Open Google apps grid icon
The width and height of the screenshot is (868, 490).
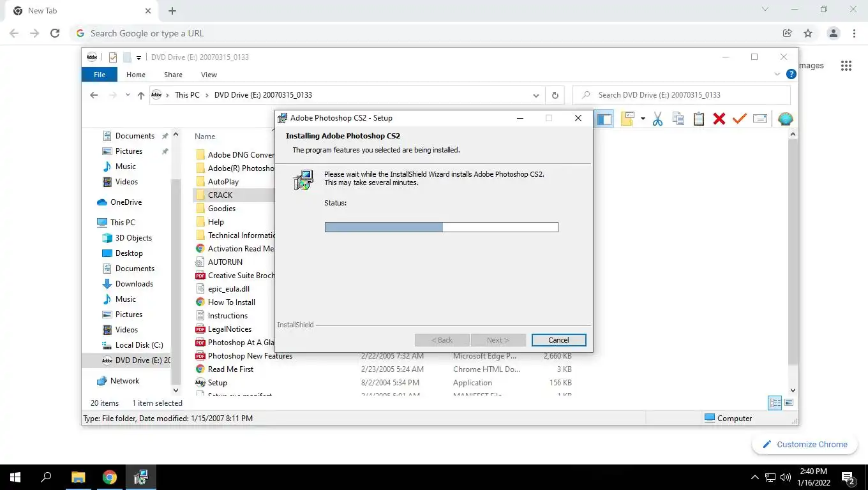coord(846,66)
